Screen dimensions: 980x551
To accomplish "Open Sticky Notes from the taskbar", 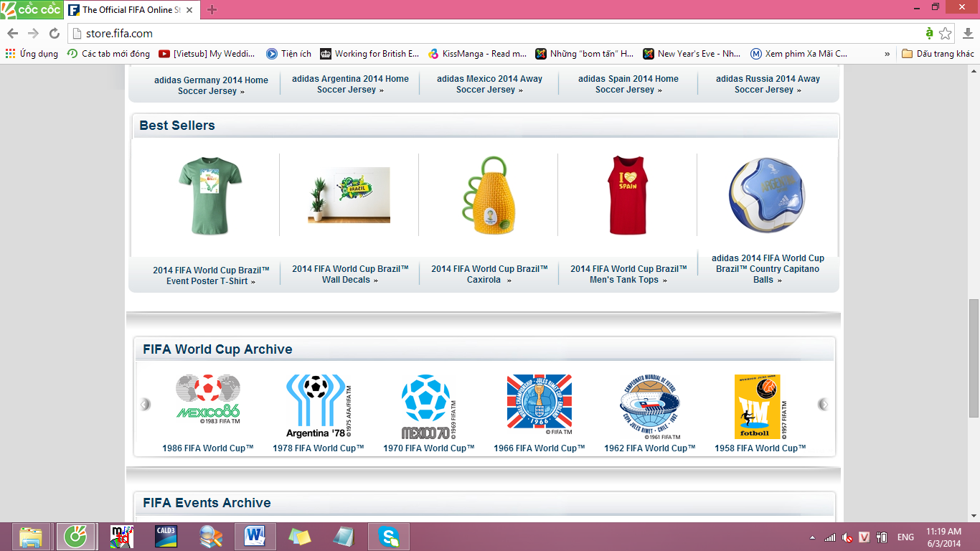I will pos(299,537).
